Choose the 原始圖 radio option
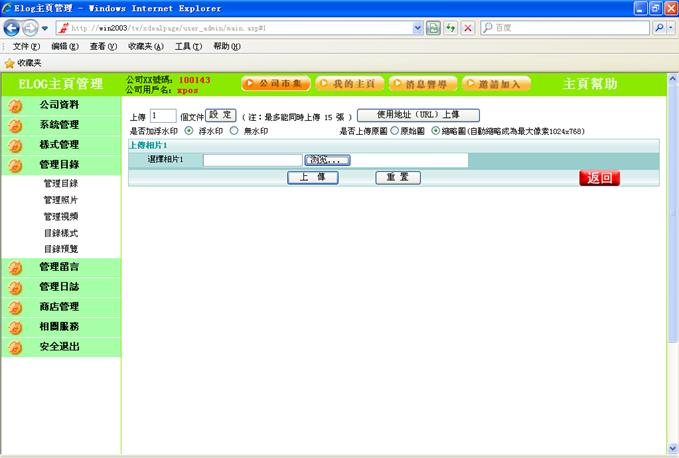679x458 pixels. [x=394, y=130]
